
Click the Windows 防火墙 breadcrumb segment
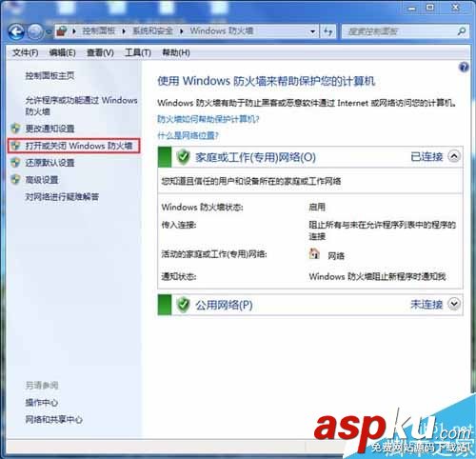click(x=222, y=30)
